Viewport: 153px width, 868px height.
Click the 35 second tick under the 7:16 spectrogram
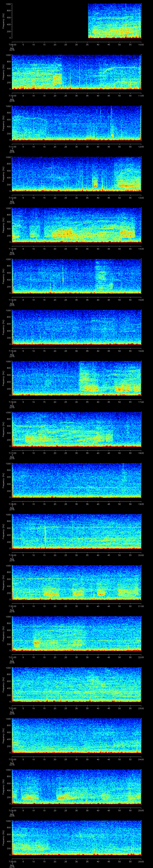click(87, 402)
